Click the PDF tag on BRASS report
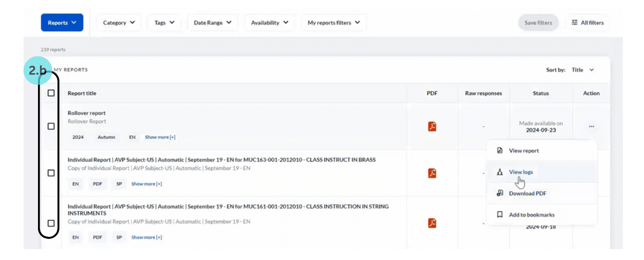This screenshot has height=260, width=644. pos(98,184)
